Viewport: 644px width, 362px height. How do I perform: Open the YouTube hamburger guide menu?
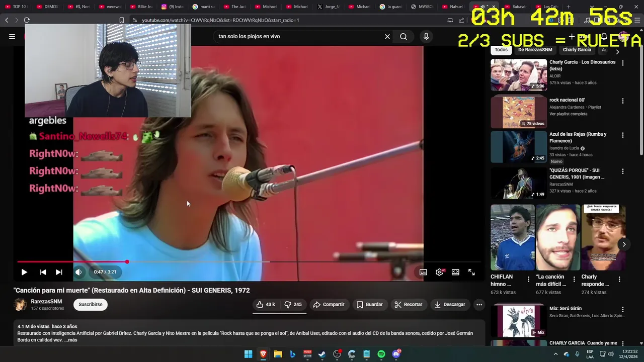(12, 36)
